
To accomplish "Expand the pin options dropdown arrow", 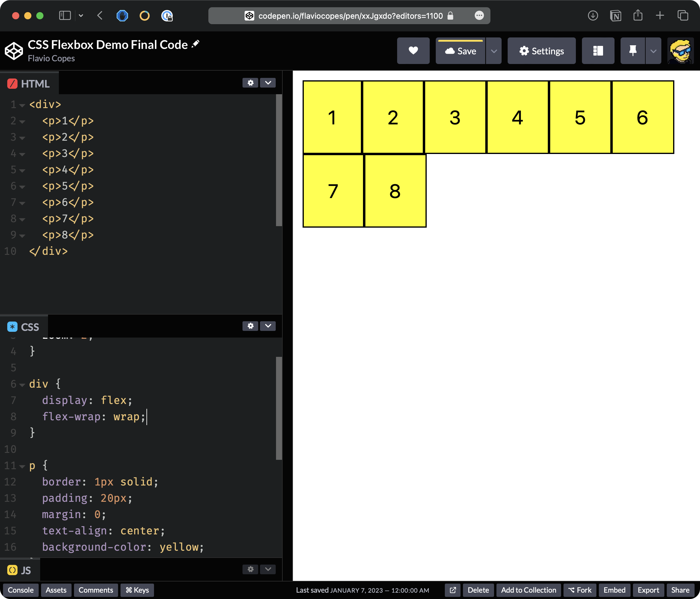I will pos(653,51).
